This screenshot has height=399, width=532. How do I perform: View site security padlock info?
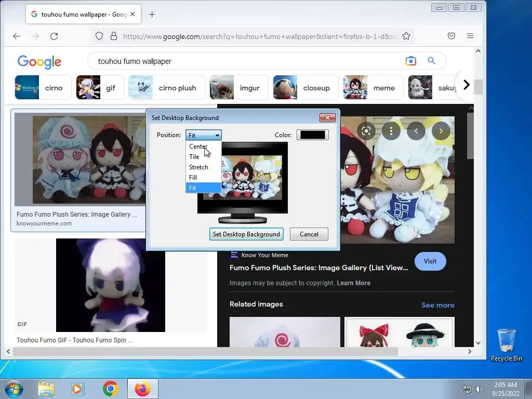tap(114, 36)
